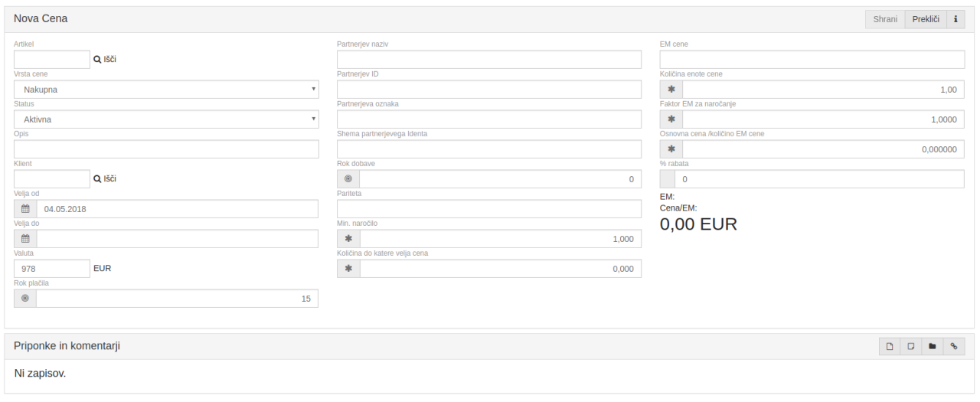
Task: Open the calendar picker for Velja do
Action: coord(25,239)
